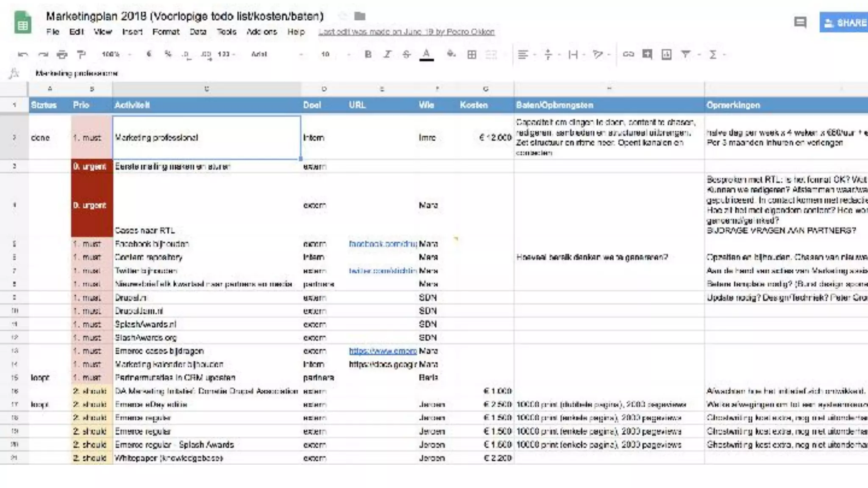Click the blue SHARE button
This screenshot has height=488, width=868.
(x=844, y=22)
